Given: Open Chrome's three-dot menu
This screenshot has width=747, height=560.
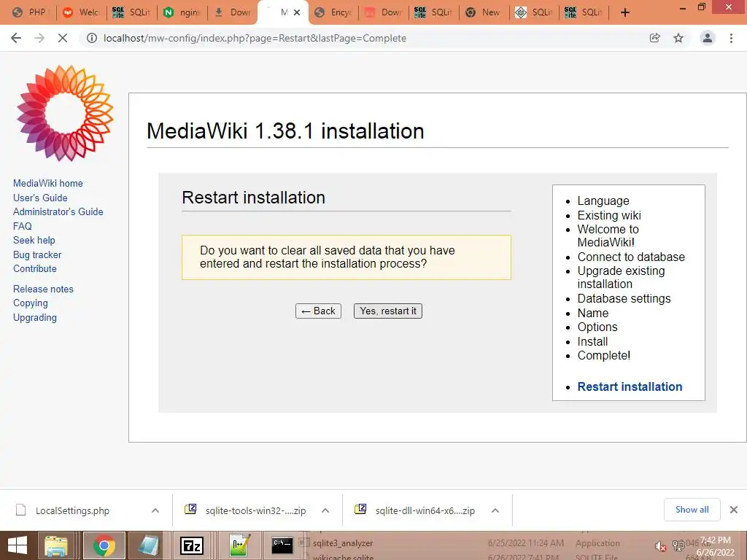Looking at the screenshot, I should (x=731, y=38).
